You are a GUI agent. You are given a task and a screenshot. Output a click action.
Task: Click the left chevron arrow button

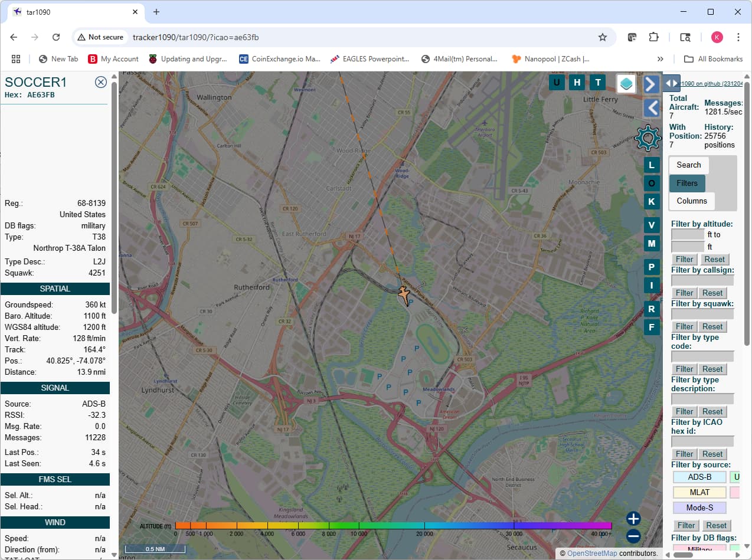(650, 108)
